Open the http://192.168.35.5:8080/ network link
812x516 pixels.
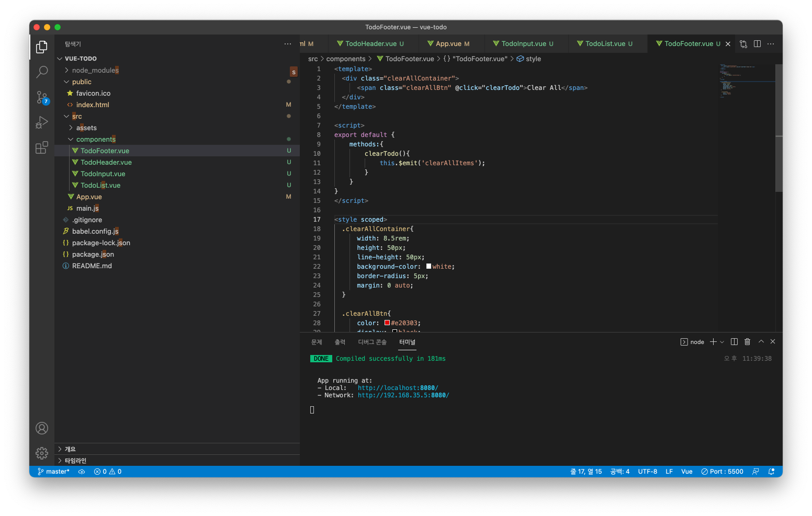[403, 395]
